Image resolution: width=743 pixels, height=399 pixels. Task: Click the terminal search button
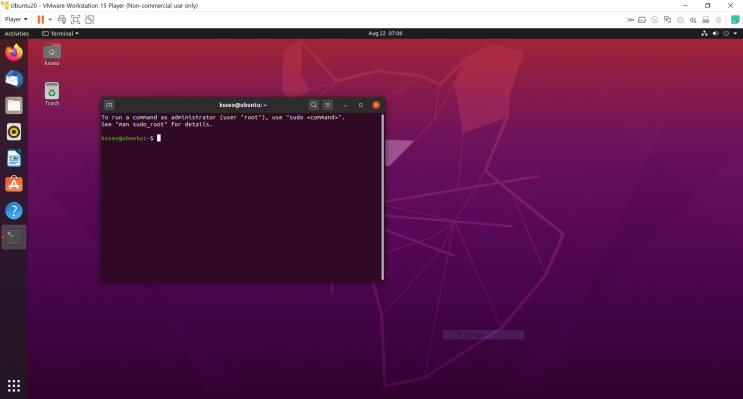[313, 105]
